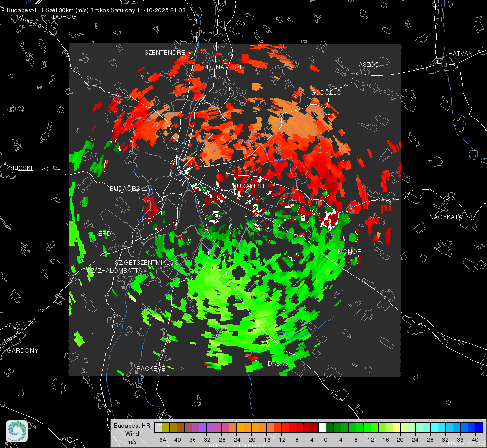Click the BICSKE town label

point(24,168)
